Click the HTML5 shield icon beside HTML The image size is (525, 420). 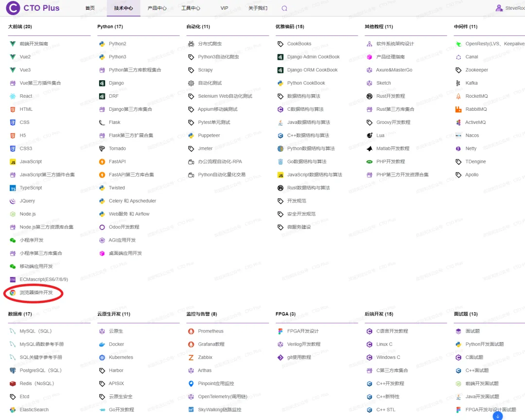tap(13, 109)
